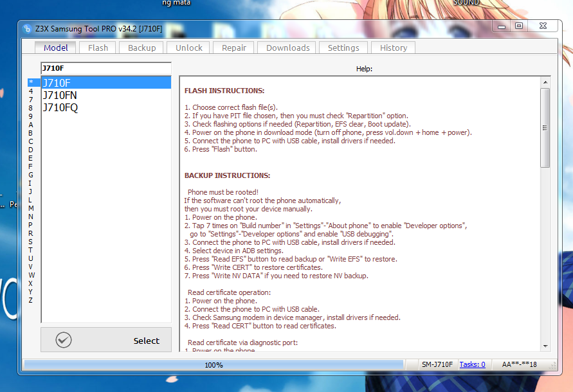Click the 100% progress bar

click(x=214, y=364)
